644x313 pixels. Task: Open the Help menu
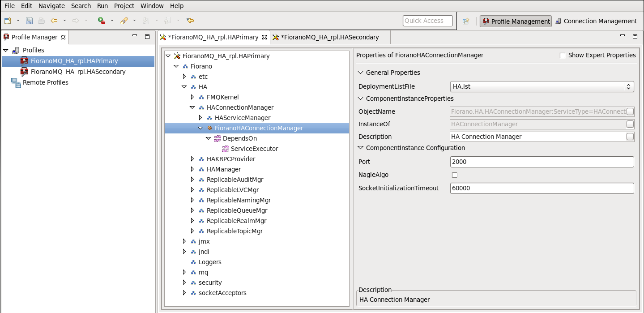tap(177, 6)
